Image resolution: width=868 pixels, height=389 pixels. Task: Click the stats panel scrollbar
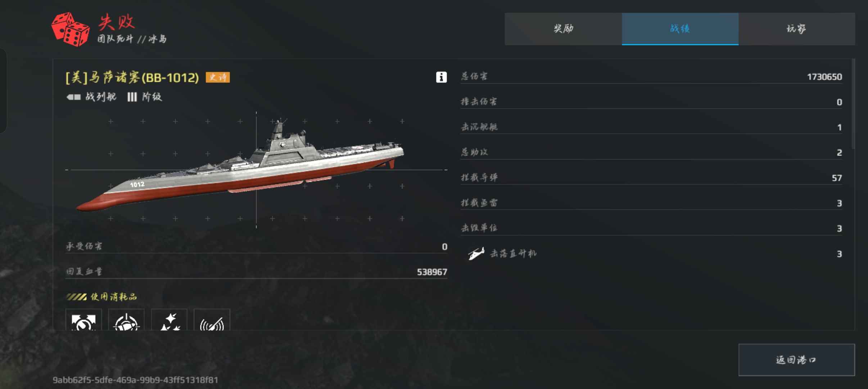[x=853, y=104]
